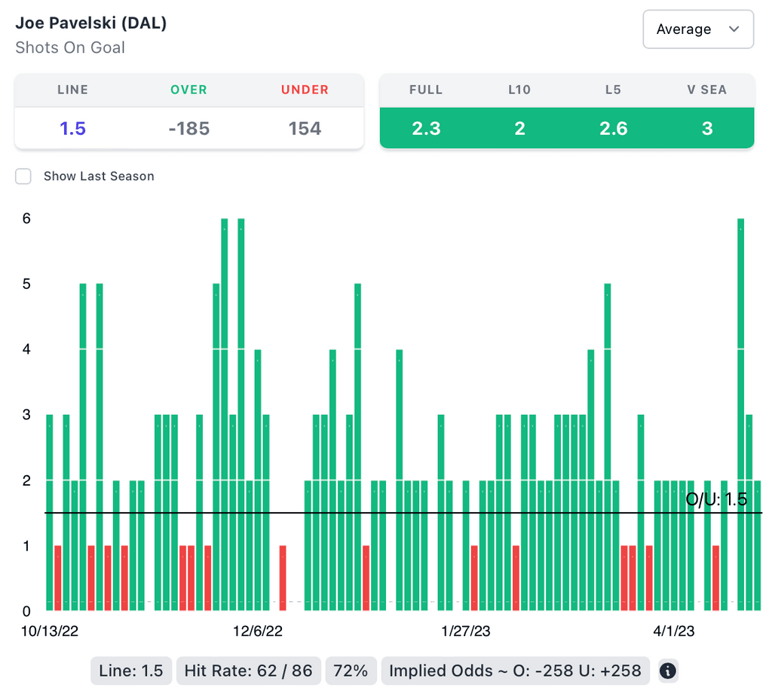Select the L10 stat tab

pos(519,90)
